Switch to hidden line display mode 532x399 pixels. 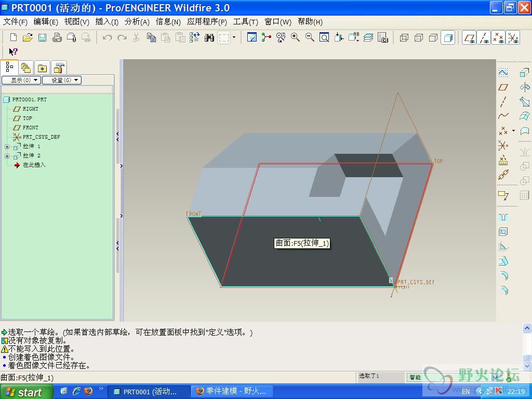click(419, 37)
